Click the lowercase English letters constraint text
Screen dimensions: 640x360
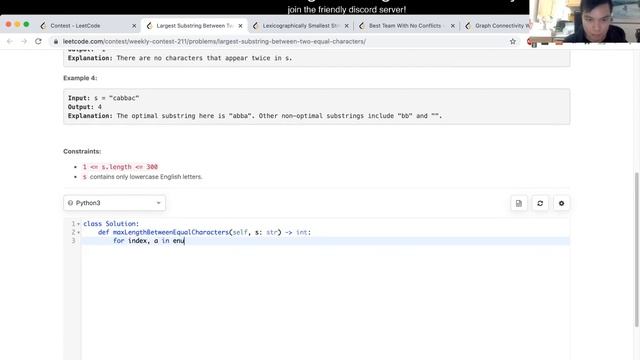[x=142, y=177]
